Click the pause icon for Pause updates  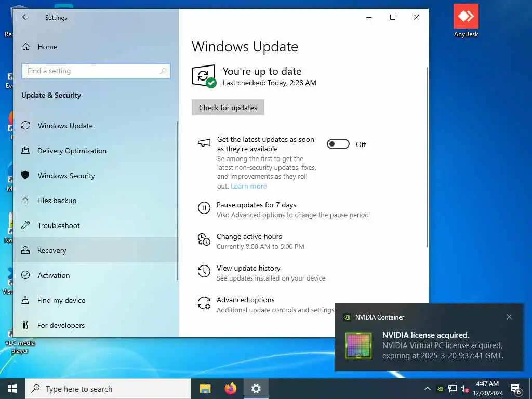204,208
